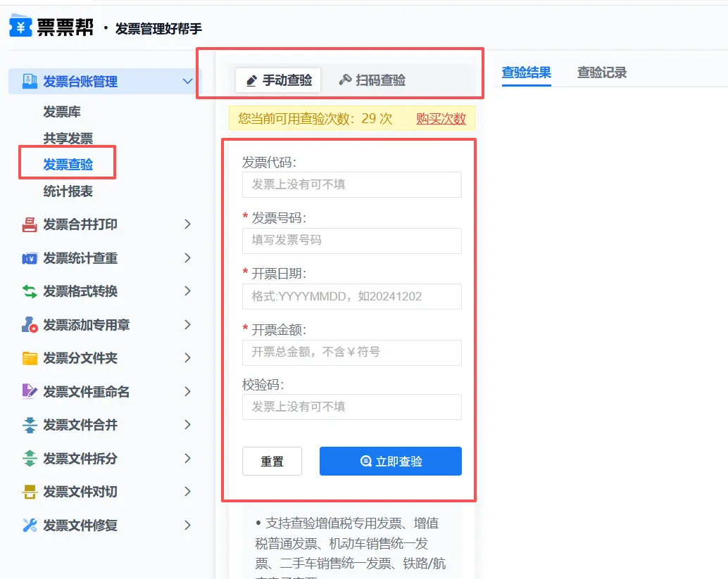Collapse the 发票台账管理 section chevron
728x579 pixels.
187,82
